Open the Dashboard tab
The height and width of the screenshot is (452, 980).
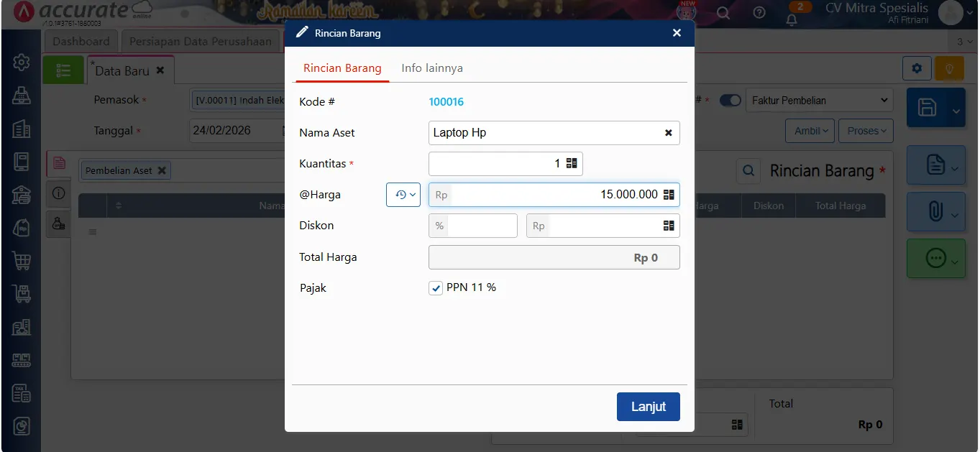point(81,42)
